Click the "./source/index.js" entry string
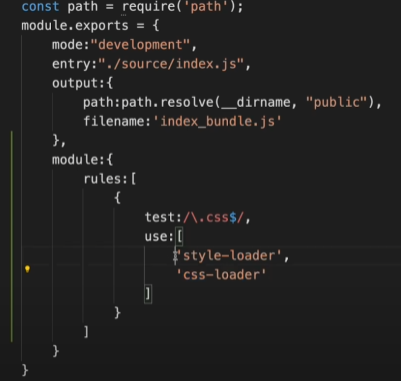Viewport: 401px width, 381px height. tap(172, 64)
